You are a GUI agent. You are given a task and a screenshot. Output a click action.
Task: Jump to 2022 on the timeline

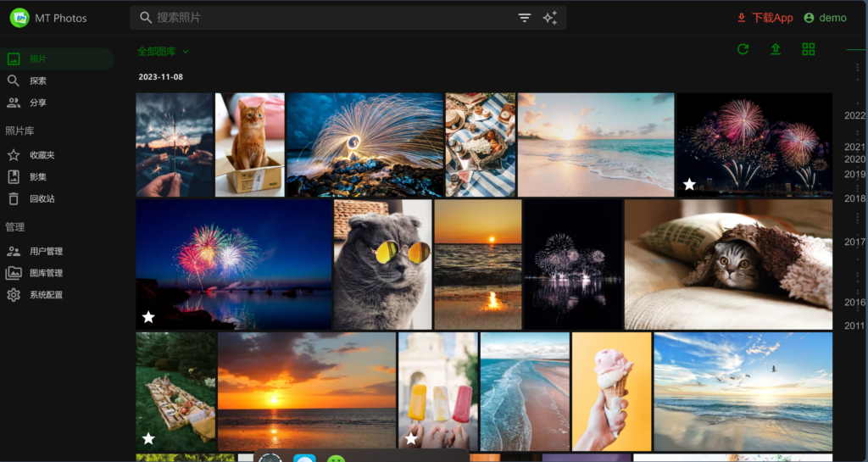coord(854,115)
